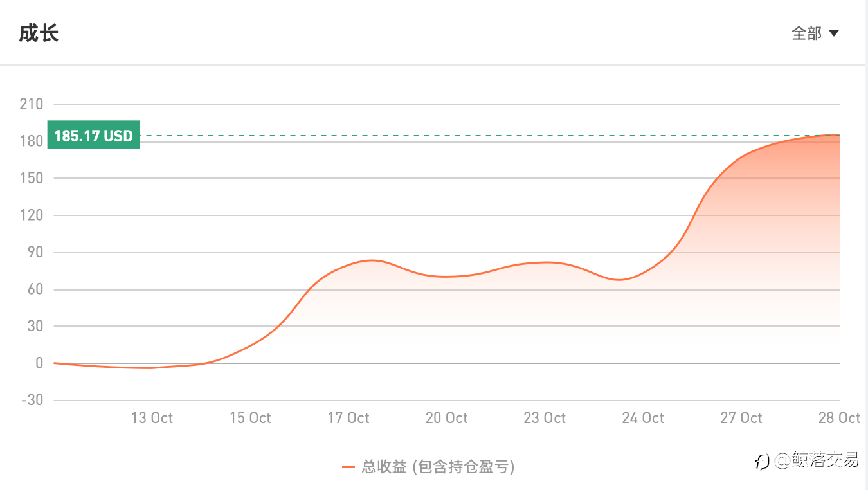Select the 17 Oct date label
Image resolution: width=868 pixels, height=490 pixels.
click(348, 418)
